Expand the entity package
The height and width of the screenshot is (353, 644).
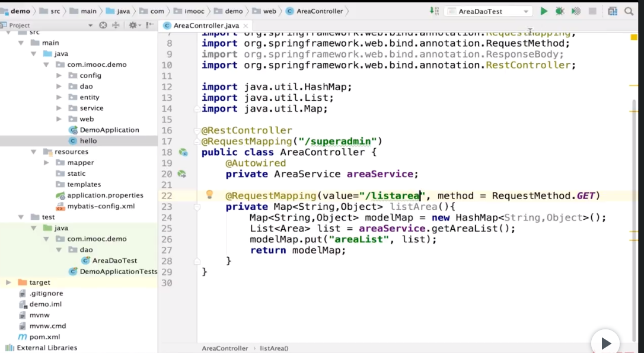59,97
